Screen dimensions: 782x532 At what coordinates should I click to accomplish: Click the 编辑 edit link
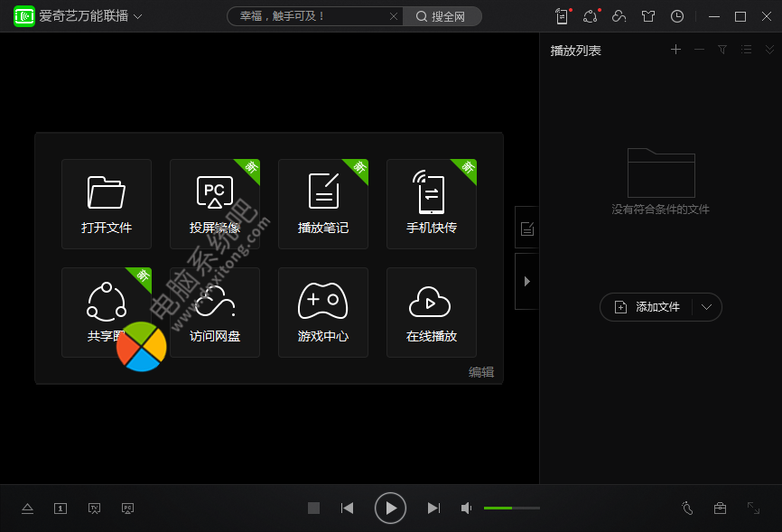(x=481, y=372)
